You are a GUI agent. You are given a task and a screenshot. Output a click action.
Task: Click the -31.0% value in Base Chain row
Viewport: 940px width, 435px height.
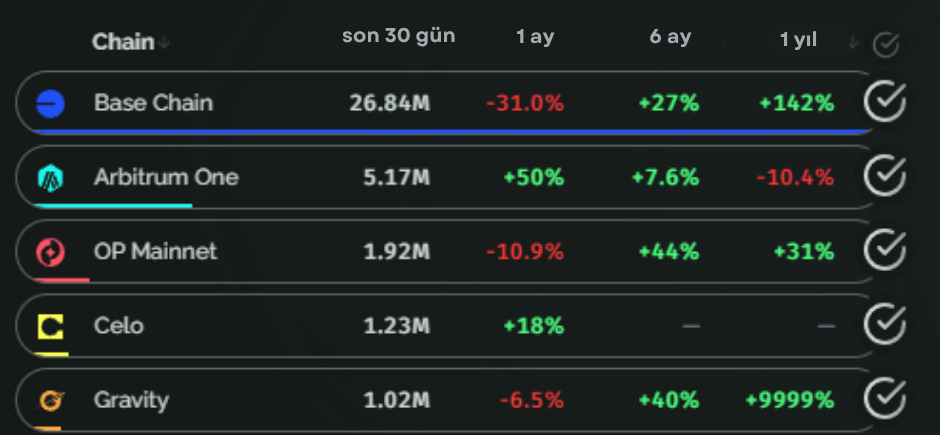[525, 103]
